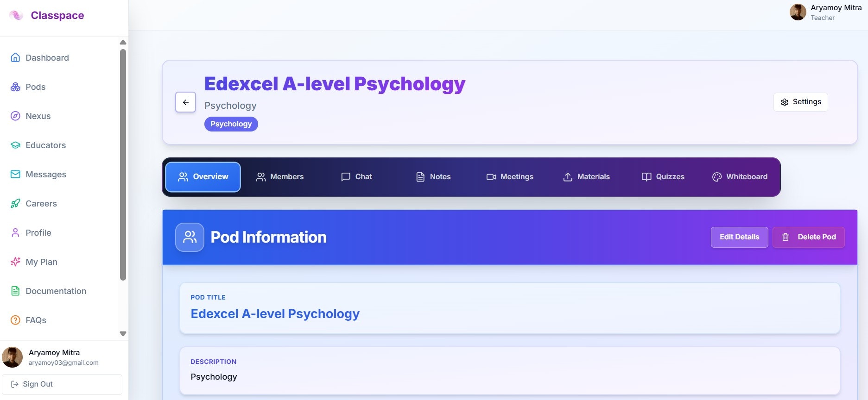
Task: Click the top-right Aryamoy Mitra avatar
Action: click(x=798, y=12)
